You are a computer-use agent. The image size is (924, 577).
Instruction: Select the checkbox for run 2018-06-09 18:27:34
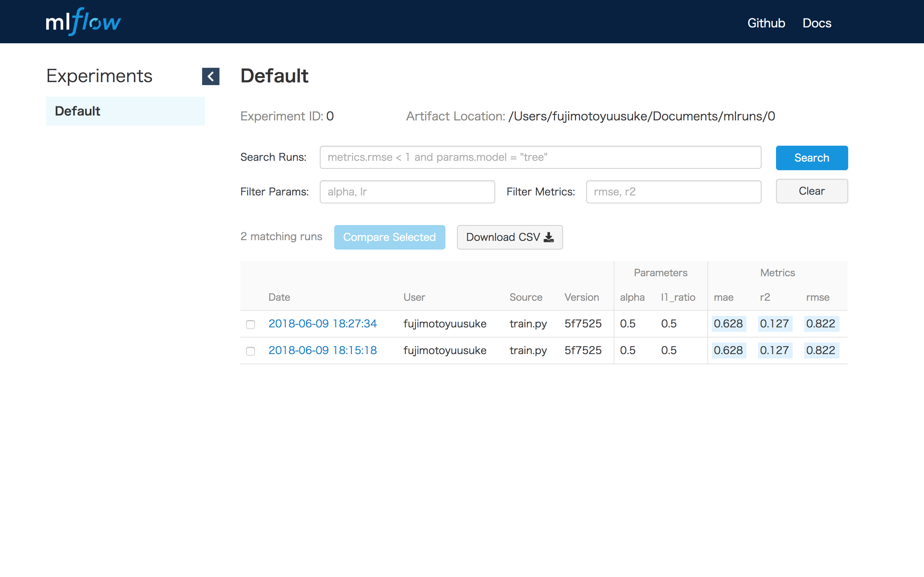click(x=250, y=325)
